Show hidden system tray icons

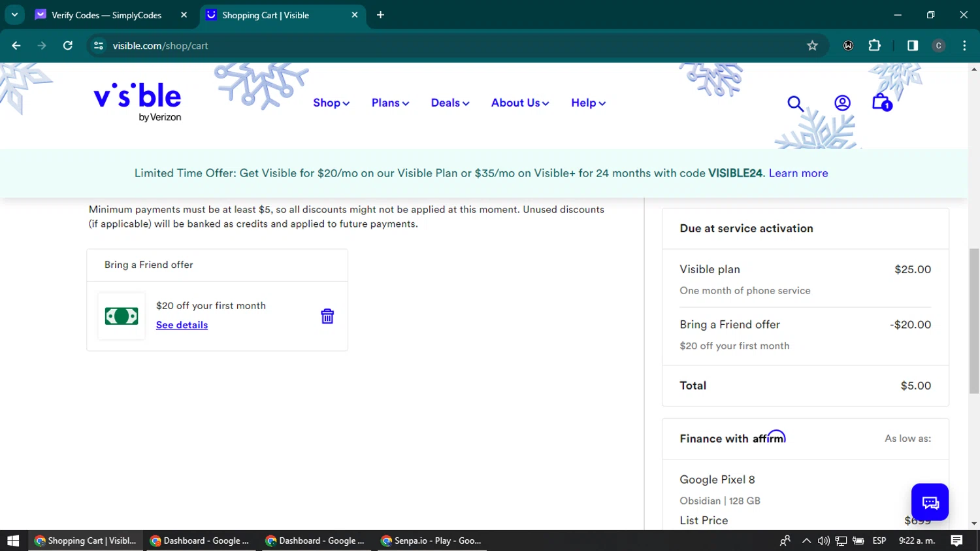tap(806, 541)
